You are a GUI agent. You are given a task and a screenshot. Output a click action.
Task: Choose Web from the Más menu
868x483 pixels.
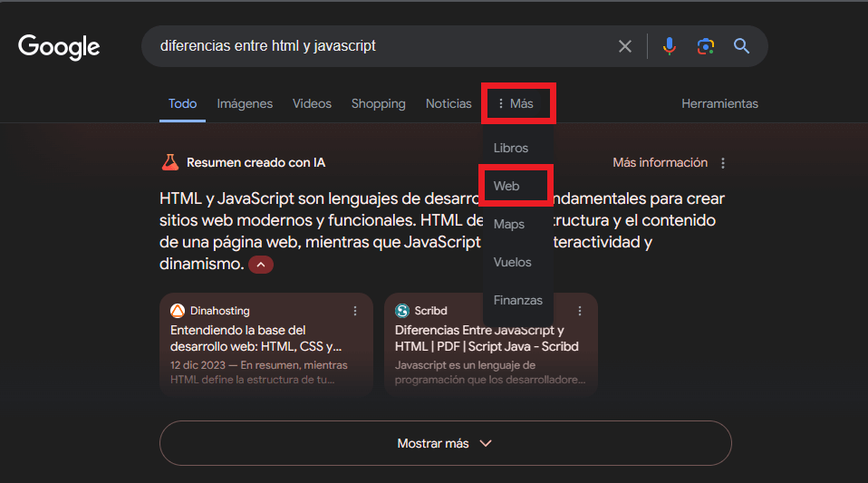(506, 186)
